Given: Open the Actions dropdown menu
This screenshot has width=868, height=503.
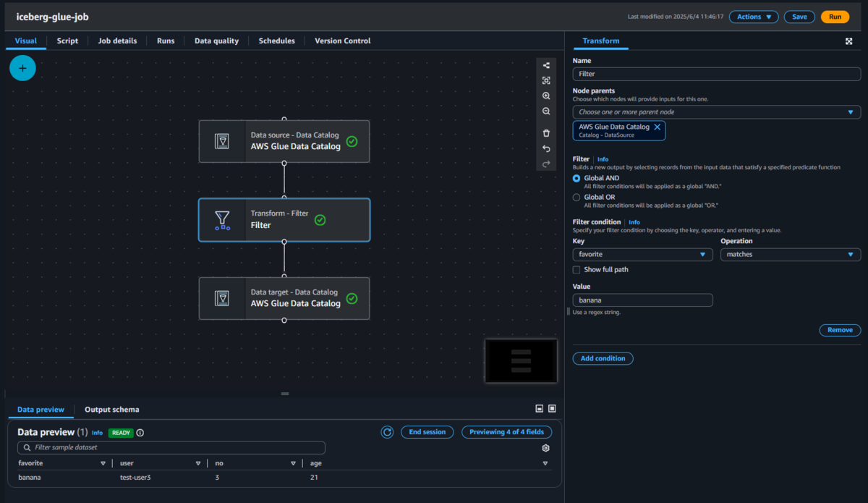Looking at the screenshot, I should click(x=754, y=17).
